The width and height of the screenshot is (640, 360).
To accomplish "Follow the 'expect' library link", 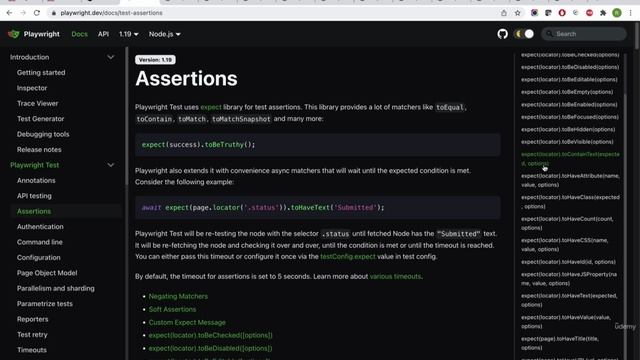I will (211, 107).
